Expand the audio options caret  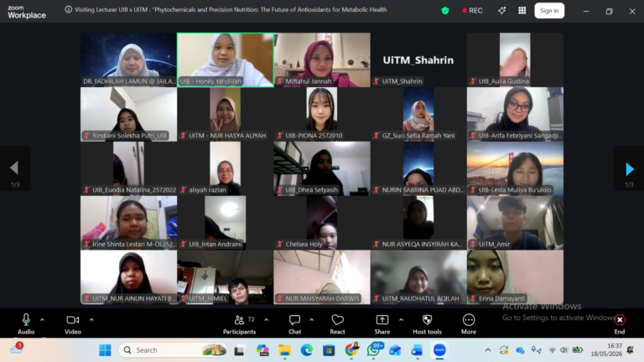click(x=42, y=320)
